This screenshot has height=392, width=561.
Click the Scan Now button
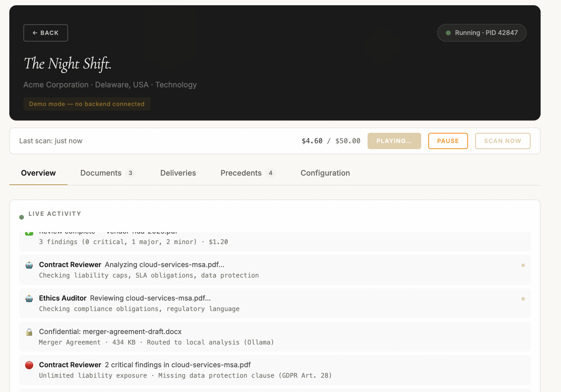[x=503, y=141]
